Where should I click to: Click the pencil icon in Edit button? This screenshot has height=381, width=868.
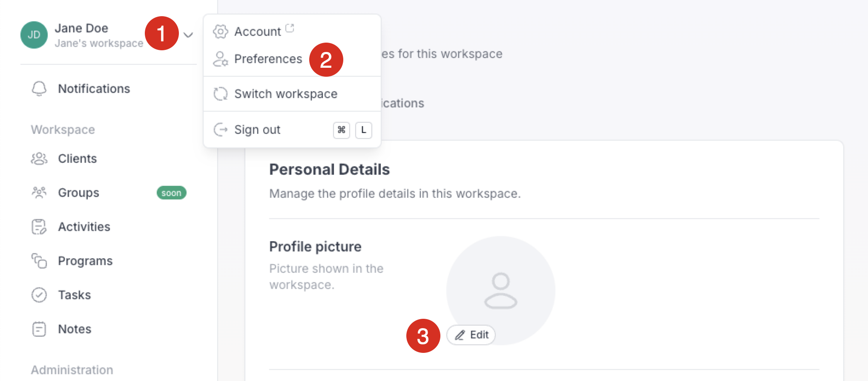point(460,335)
